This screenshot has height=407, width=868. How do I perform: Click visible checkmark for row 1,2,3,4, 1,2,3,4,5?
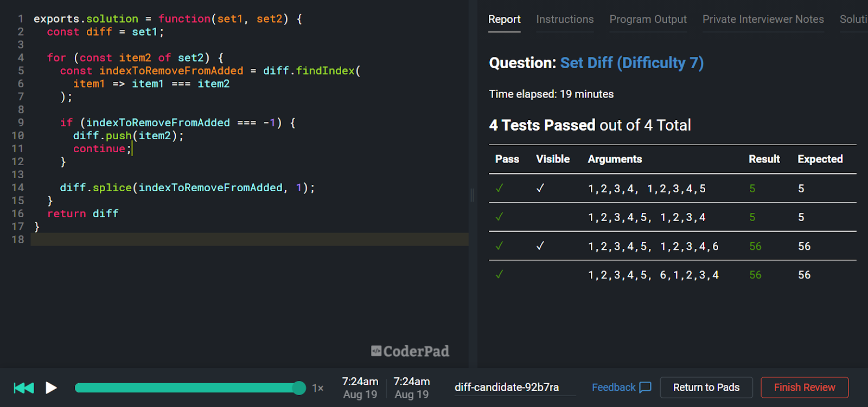coord(540,188)
